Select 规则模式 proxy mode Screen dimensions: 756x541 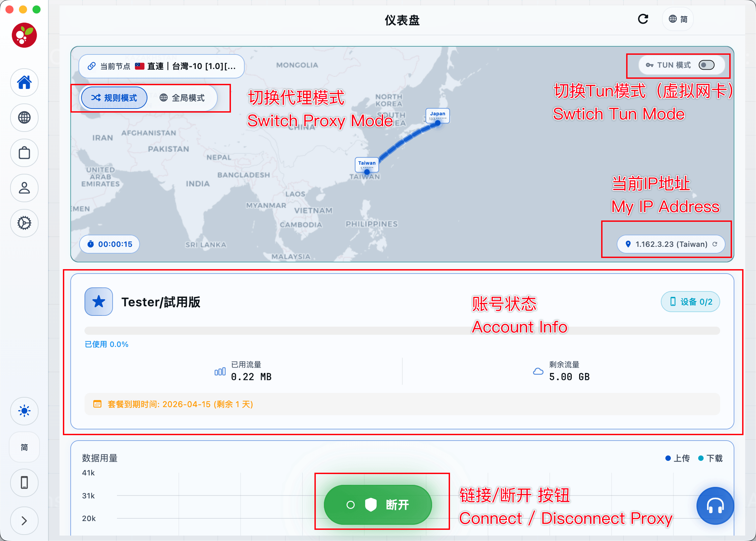click(x=114, y=98)
